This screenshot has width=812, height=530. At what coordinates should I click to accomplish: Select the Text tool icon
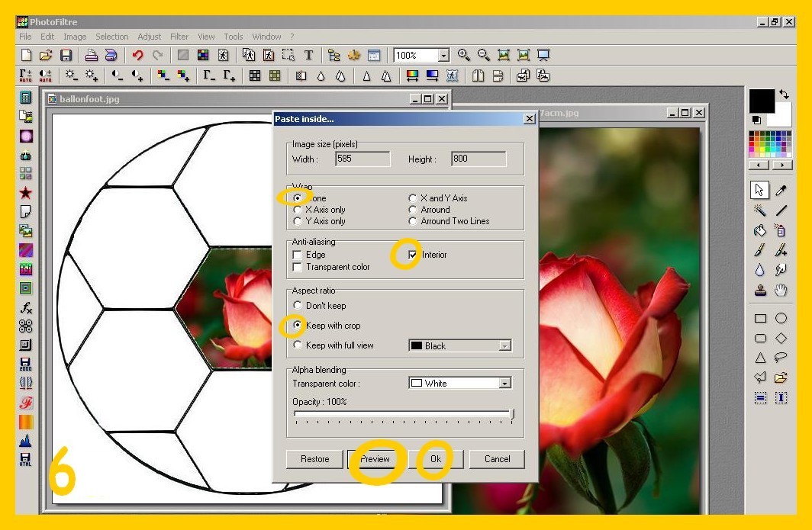pos(308,55)
